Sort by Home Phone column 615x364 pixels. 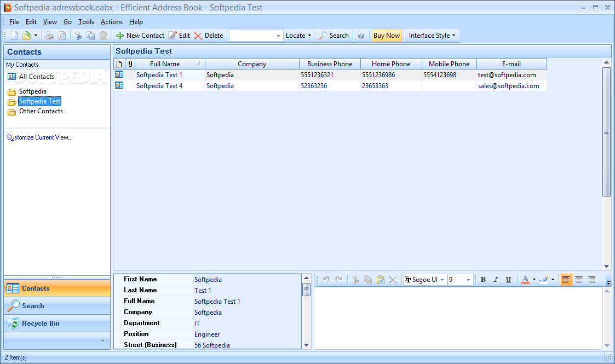(x=391, y=64)
